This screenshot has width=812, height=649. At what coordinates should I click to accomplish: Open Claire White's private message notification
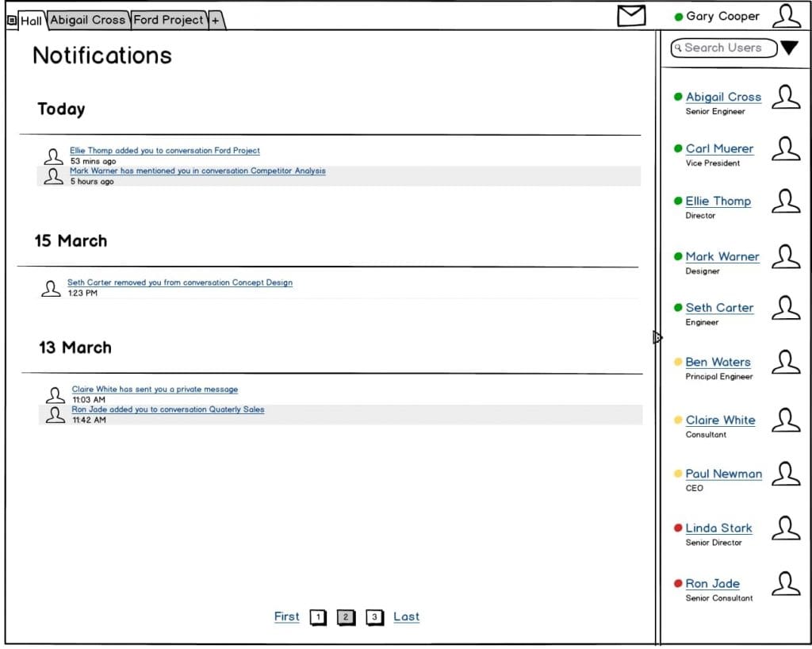pyautogui.click(x=155, y=390)
